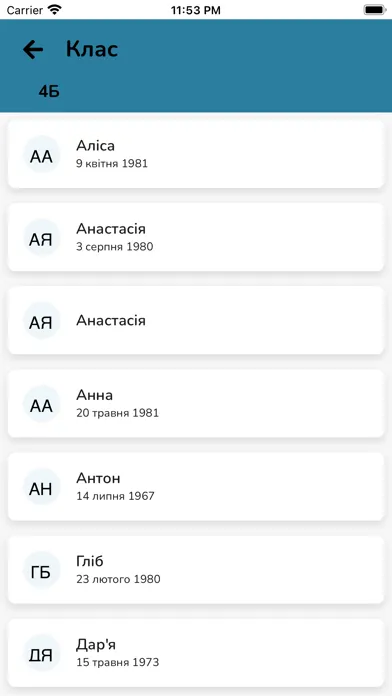Select student Антон from the list
Screen dimensions: 392x696
[196, 487]
